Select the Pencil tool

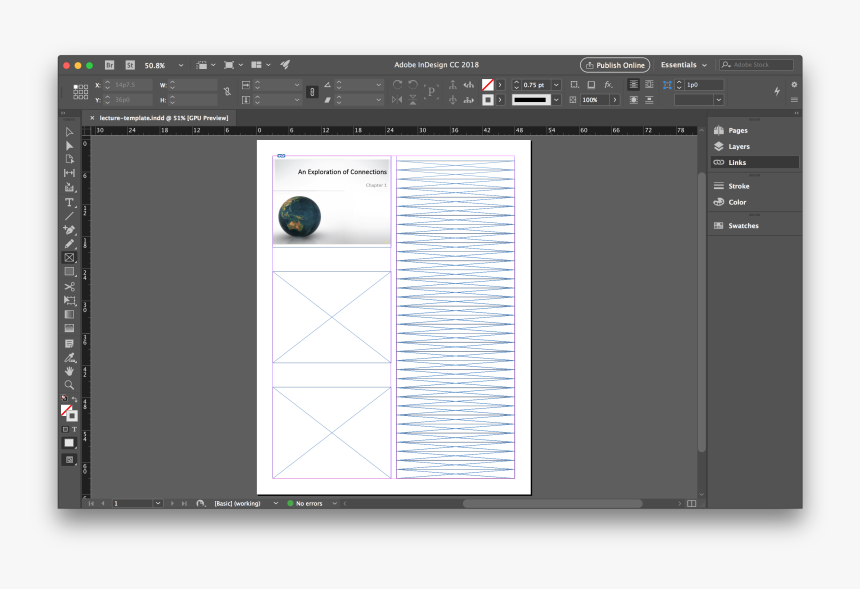pos(69,243)
